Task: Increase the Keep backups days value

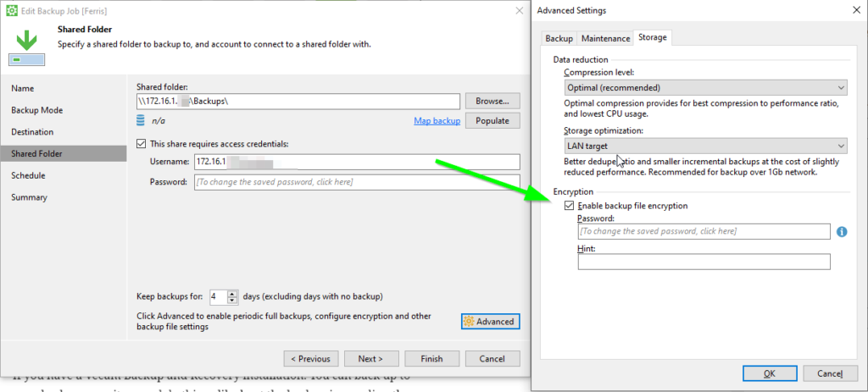Action: click(232, 294)
